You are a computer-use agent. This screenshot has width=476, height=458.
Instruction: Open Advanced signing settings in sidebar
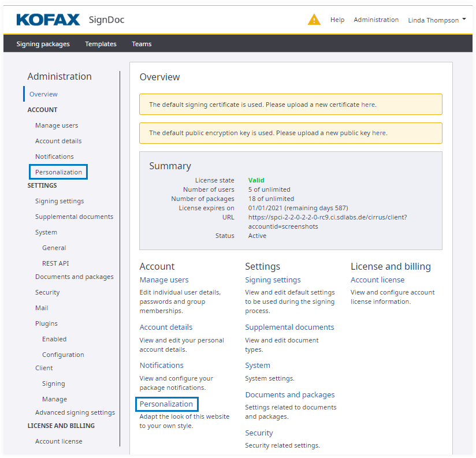[x=75, y=412]
